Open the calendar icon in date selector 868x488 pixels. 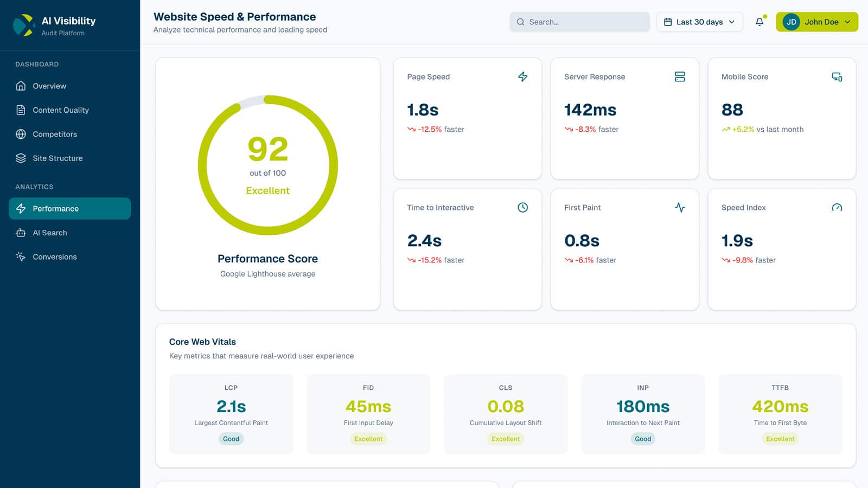pos(669,22)
